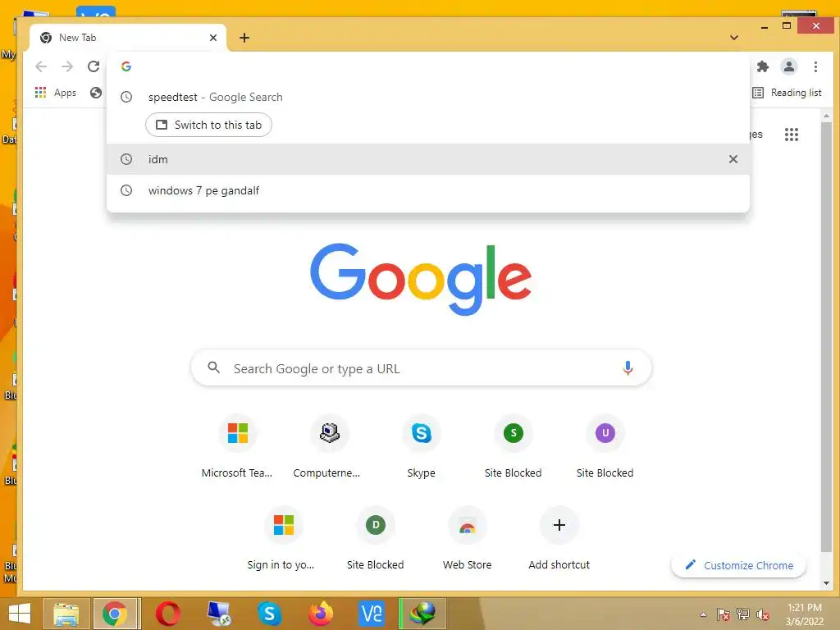
Task: Open the VNC icon on the taskbar
Action: click(372, 614)
